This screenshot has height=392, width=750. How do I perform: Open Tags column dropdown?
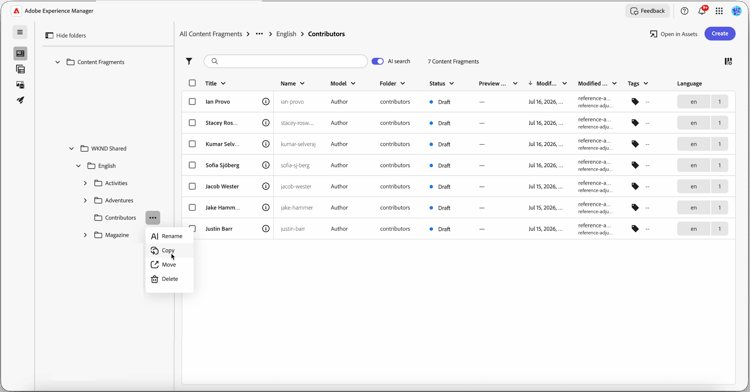(x=646, y=83)
